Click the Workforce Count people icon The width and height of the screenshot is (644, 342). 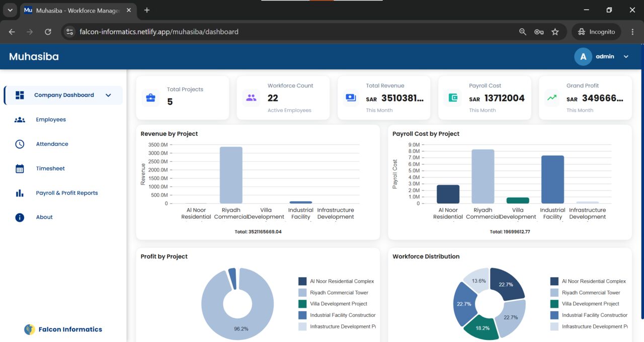click(x=251, y=98)
